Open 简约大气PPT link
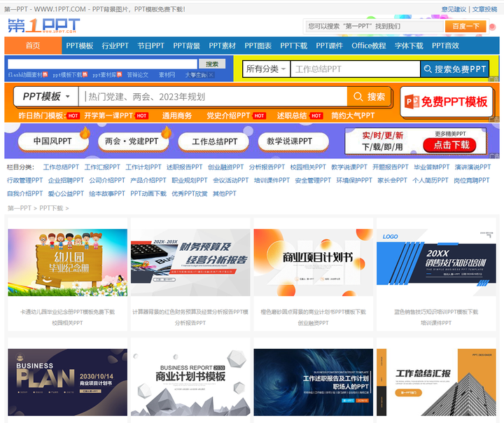Screen dimensions: 504x423 [x=353, y=116]
